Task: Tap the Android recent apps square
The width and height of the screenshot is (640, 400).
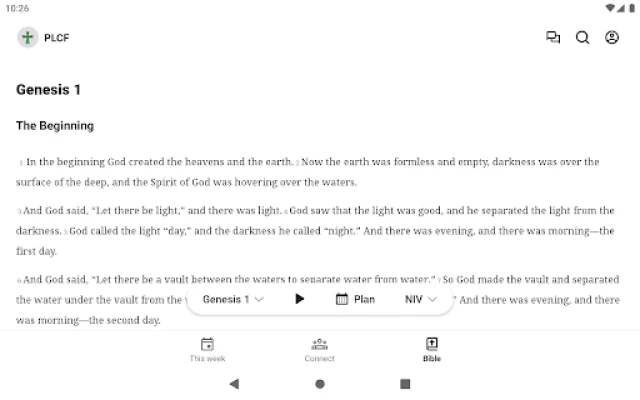Action: (x=405, y=384)
